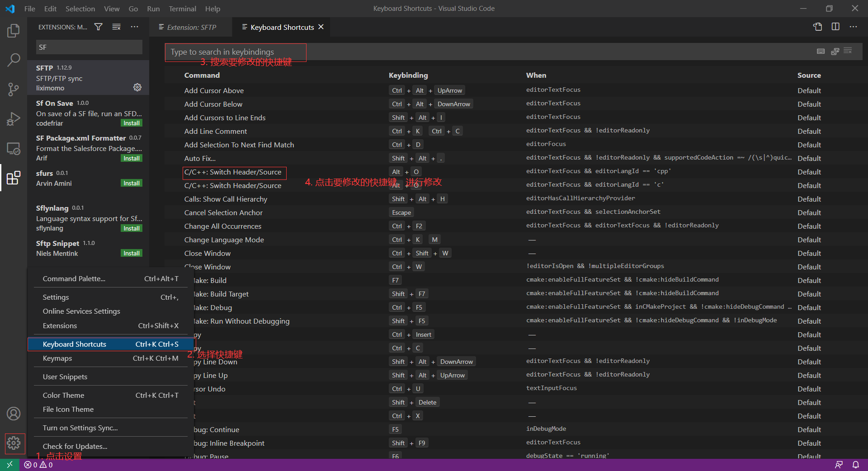Select User Snippets menu item

point(111,377)
